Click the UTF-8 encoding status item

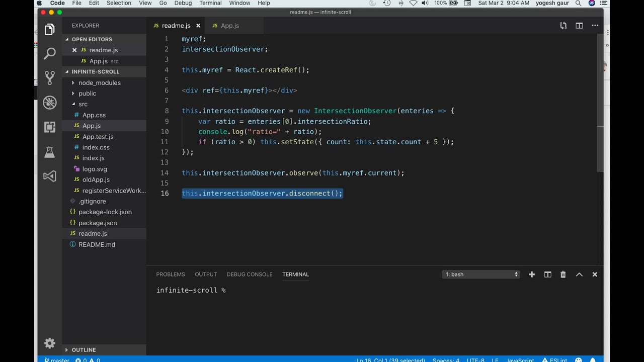(475, 359)
